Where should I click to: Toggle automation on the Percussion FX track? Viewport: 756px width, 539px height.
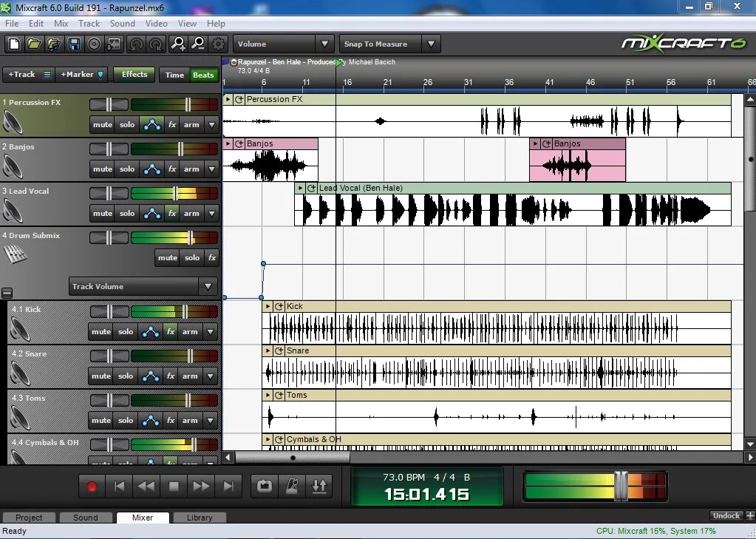point(152,124)
